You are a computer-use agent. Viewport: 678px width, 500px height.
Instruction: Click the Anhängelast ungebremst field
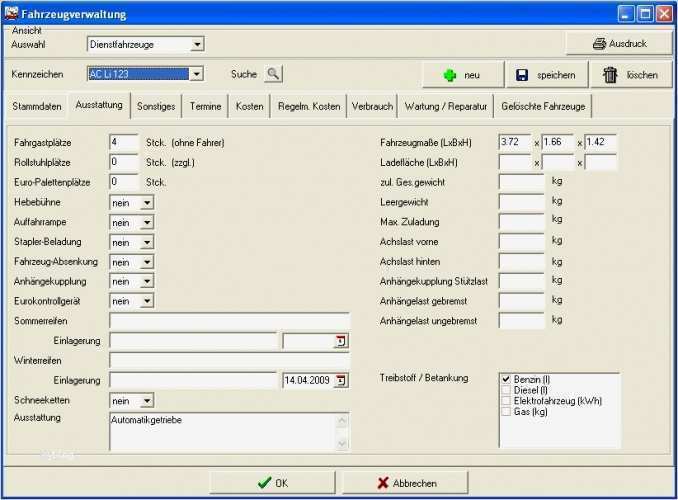(x=522, y=321)
